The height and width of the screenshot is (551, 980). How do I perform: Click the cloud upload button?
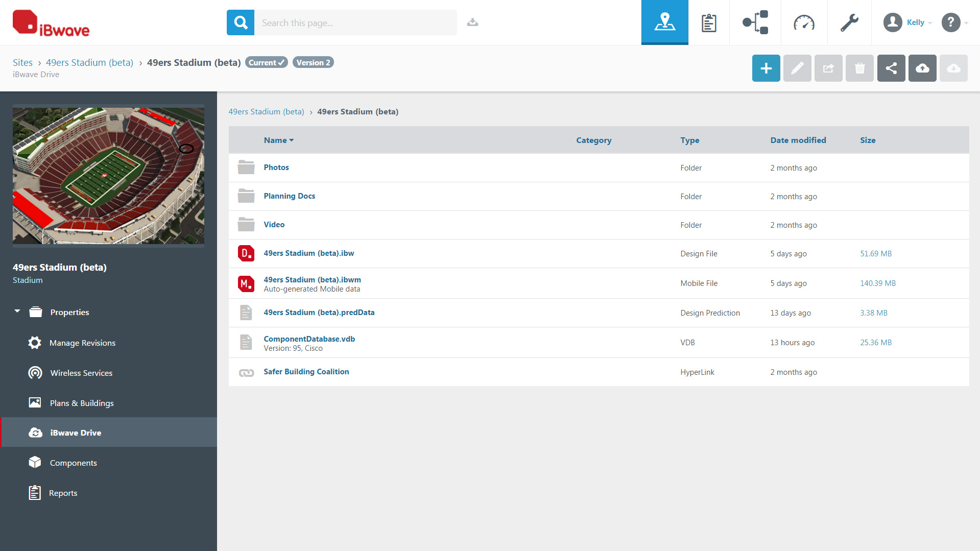pyautogui.click(x=922, y=68)
